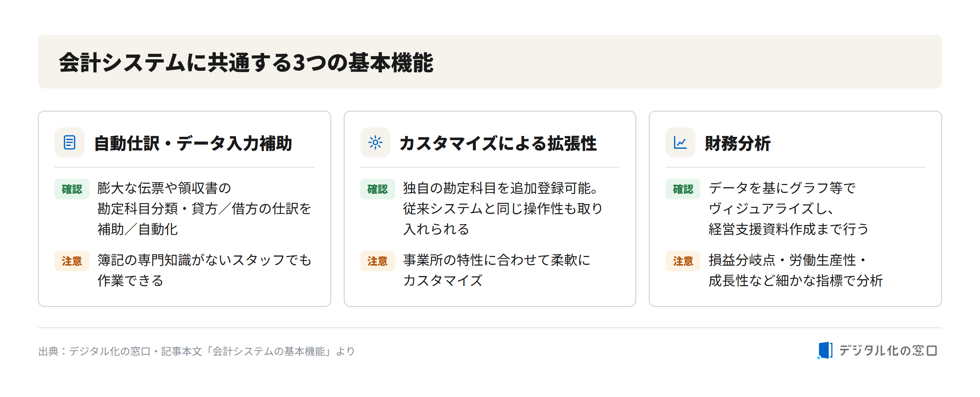Click the 財務分析 card title
The width and height of the screenshot is (980, 397).
click(x=738, y=143)
